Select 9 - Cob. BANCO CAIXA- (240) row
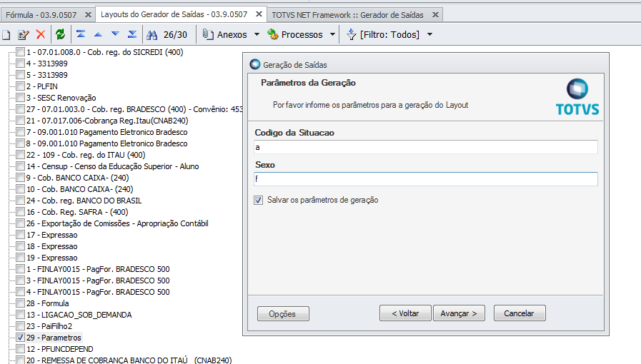 click(x=77, y=178)
